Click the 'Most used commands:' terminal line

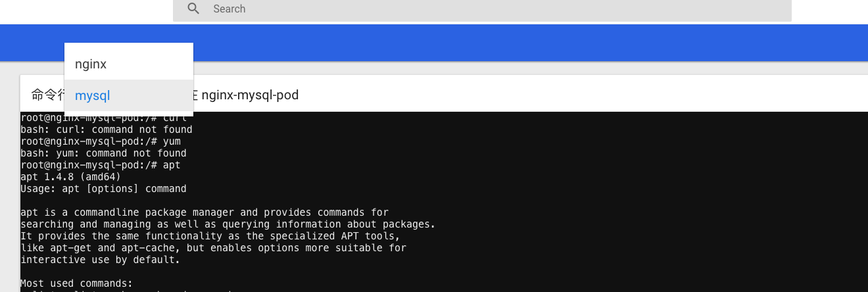(x=76, y=283)
